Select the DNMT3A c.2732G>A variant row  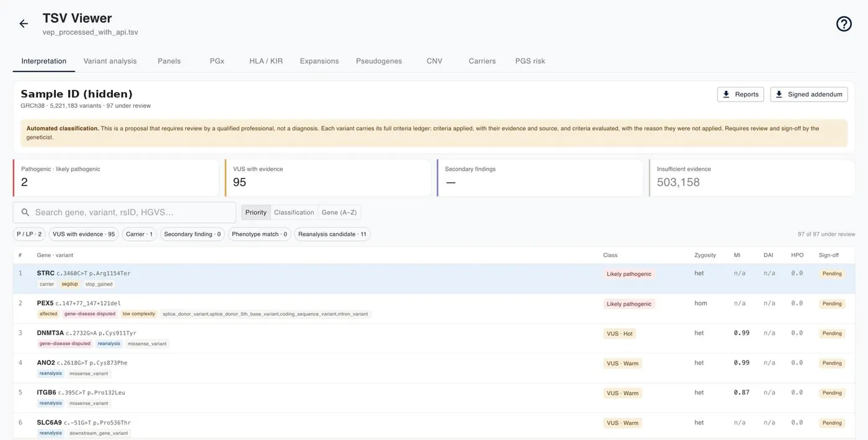coord(434,338)
